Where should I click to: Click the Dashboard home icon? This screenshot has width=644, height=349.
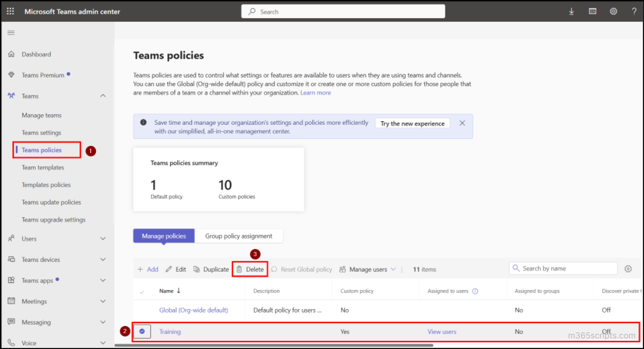[x=11, y=54]
